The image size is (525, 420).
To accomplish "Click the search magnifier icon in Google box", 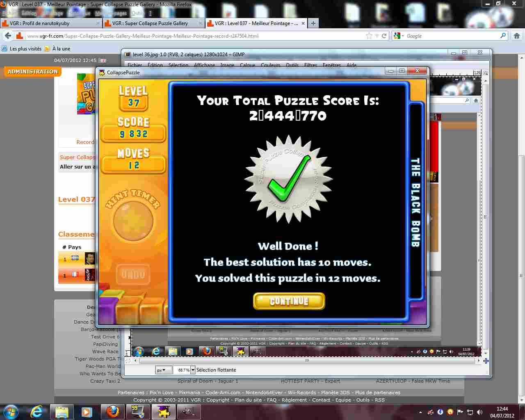I will click(x=503, y=36).
